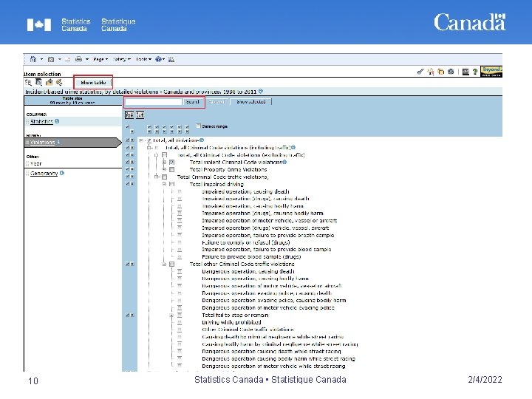Click the Print icon in browser toolbar
532x399 pixels.
[79, 59]
